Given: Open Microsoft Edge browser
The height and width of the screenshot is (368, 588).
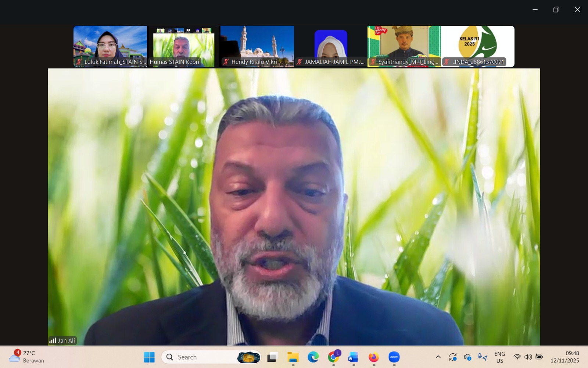Looking at the screenshot, I should (x=313, y=357).
